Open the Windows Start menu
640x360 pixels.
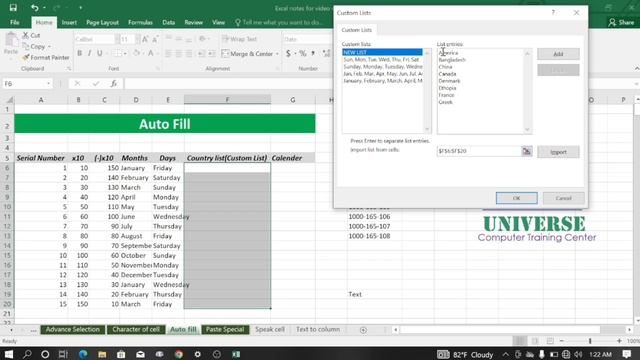point(8,354)
